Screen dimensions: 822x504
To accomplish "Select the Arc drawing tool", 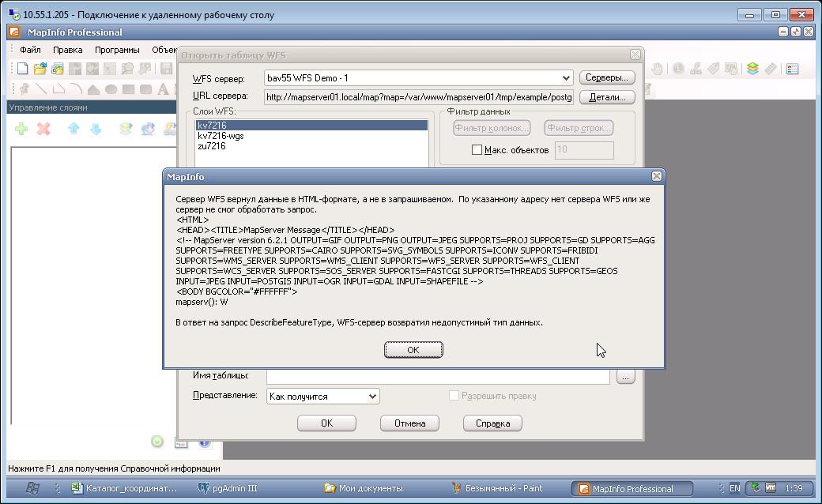I will click(x=76, y=89).
